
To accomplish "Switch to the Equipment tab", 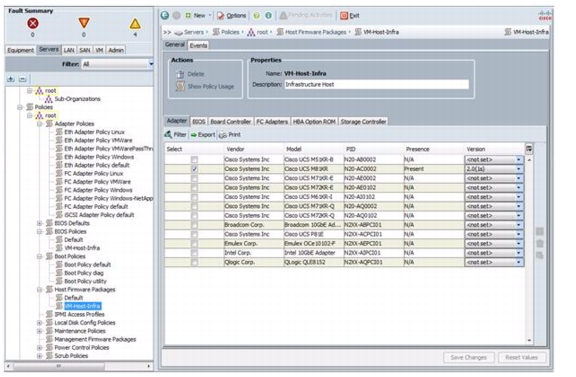I will [21, 50].
